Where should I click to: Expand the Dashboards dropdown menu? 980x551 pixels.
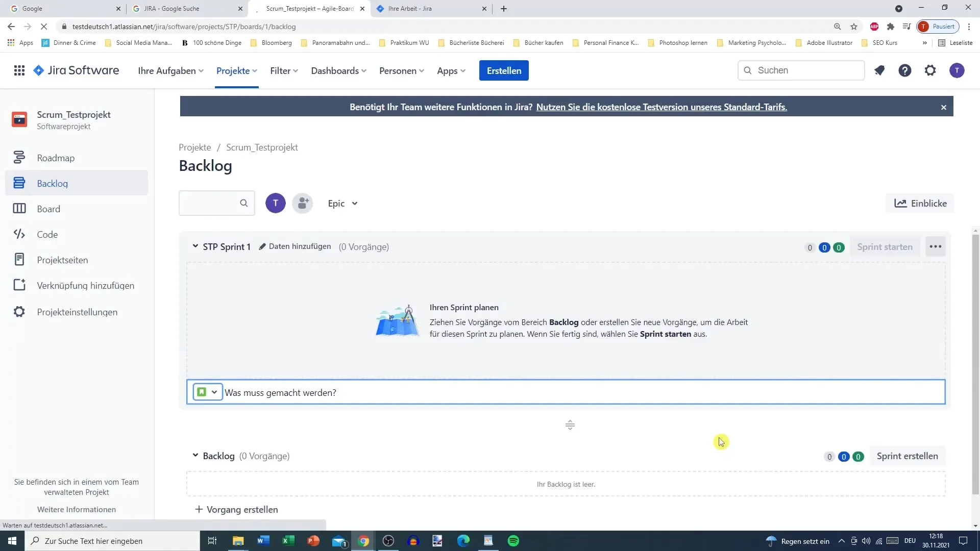pos(338,71)
